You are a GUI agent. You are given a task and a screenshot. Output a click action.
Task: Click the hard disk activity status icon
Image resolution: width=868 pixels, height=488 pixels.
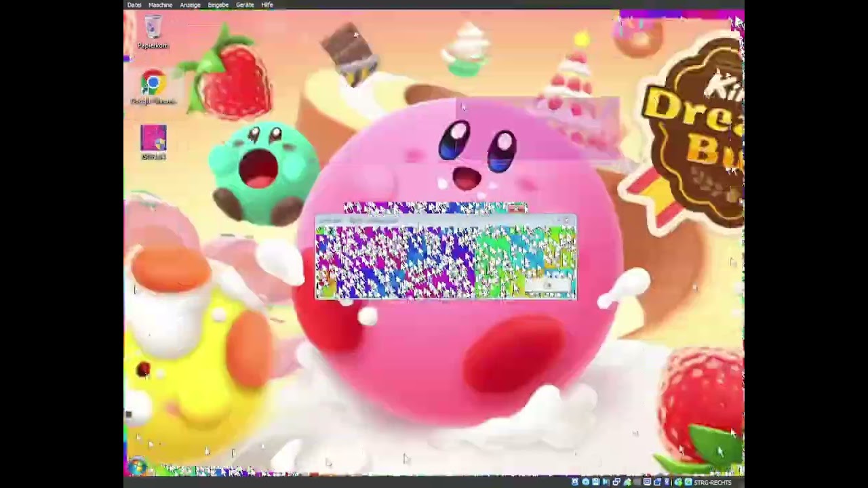click(575, 482)
